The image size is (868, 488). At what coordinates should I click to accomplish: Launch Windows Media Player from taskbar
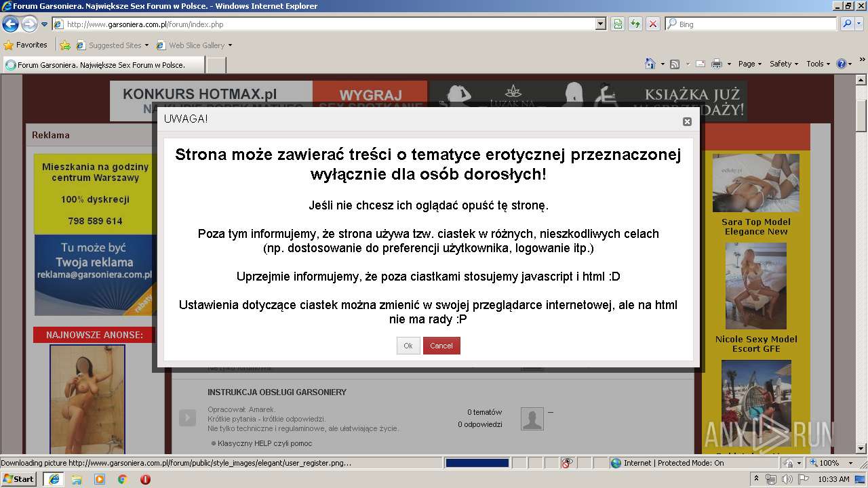(100, 479)
